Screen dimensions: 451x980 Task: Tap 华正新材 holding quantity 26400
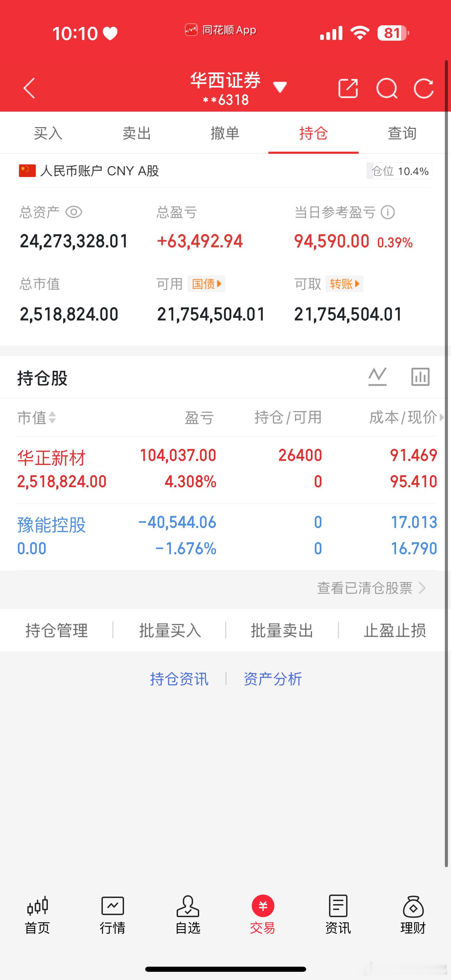300,455
